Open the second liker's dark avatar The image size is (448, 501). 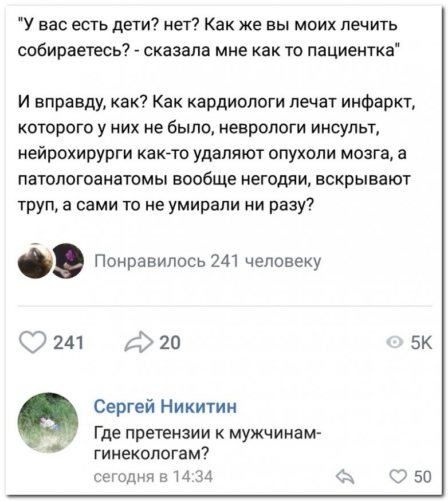(69, 261)
